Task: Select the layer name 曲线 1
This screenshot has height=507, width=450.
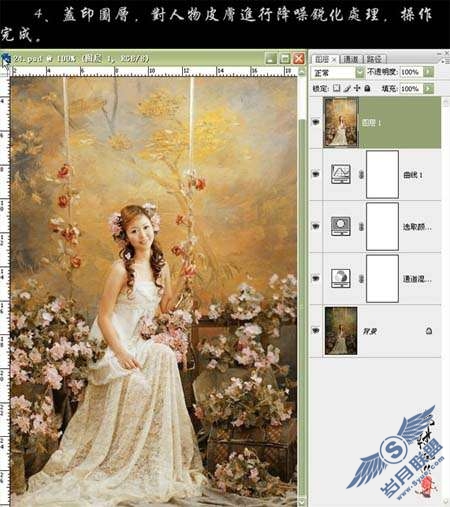Action: pyautogui.click(x=413, y=175)
